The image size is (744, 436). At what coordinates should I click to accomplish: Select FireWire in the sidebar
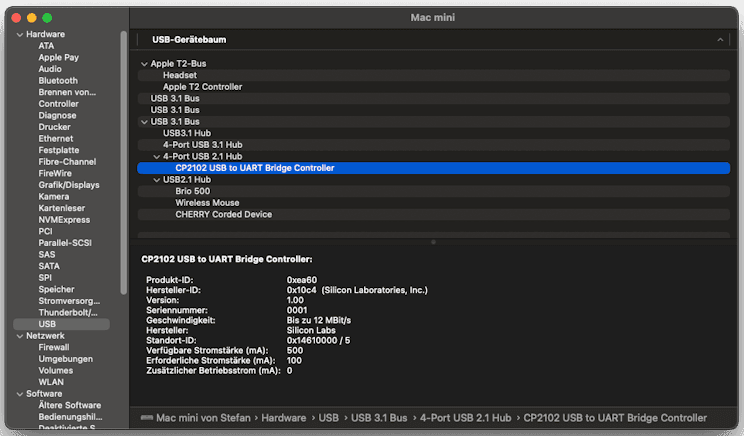pyautogui.click(x=55, y=174)
